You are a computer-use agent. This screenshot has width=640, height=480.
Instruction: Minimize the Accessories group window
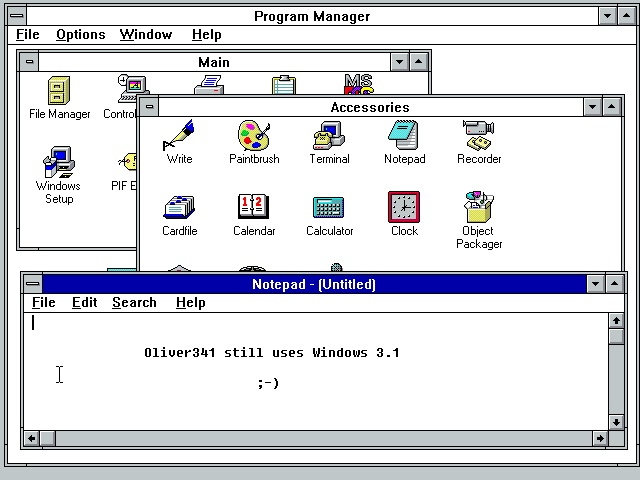[593, 107]
